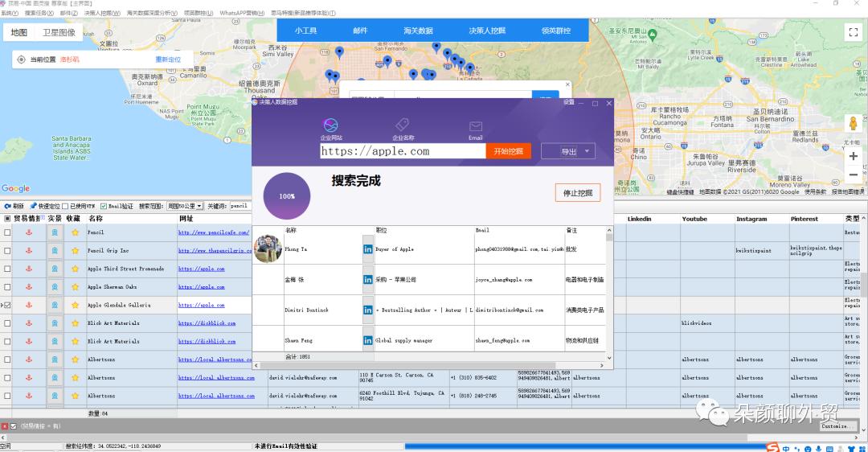Switch to 地图 map view
868x452 pixels.
coord(18,33)
